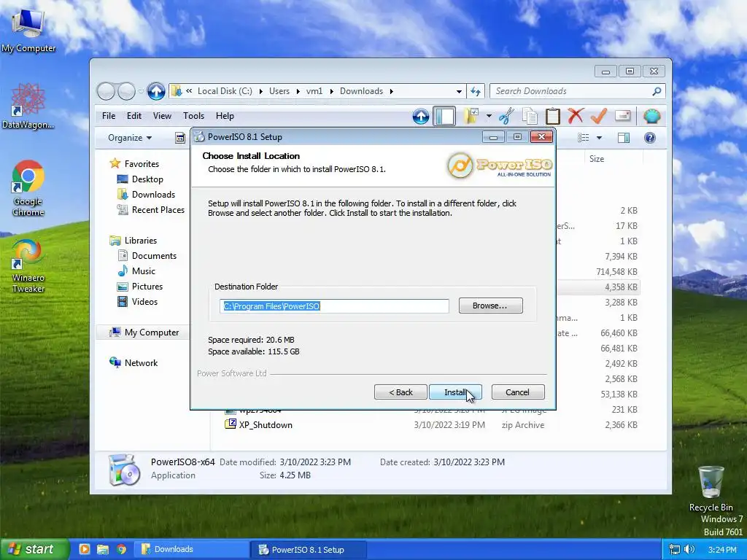This screenshot has height=560, width=747.
Task: Click the orange checkmark Properties icon
Action: 599,116
